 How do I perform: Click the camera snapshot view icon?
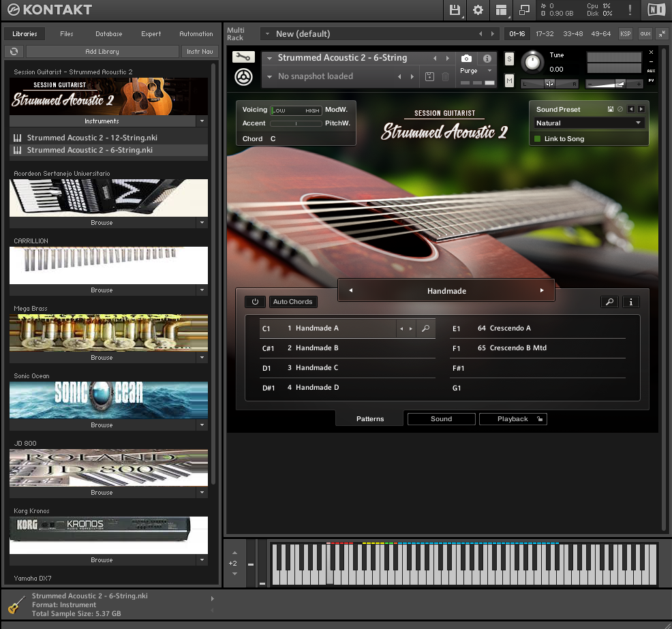[466, 59]
